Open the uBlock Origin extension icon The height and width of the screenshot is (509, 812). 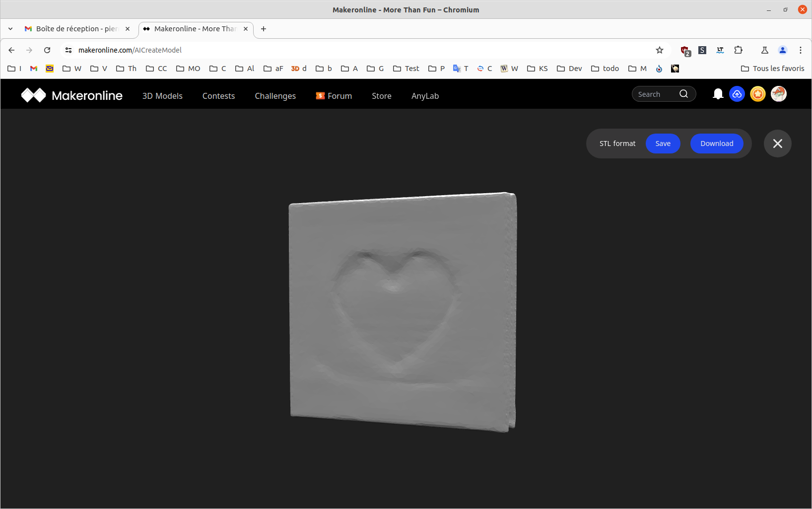tap(685, 50)
